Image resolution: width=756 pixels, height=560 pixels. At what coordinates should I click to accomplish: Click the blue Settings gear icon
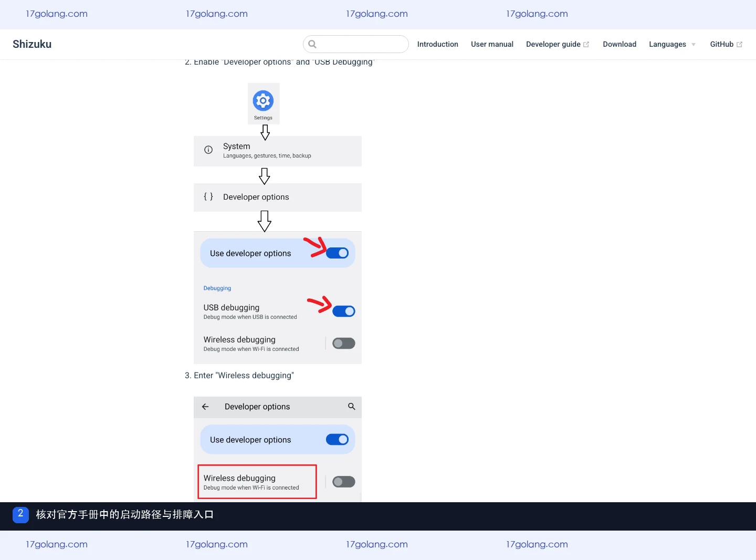click(263, 100)
